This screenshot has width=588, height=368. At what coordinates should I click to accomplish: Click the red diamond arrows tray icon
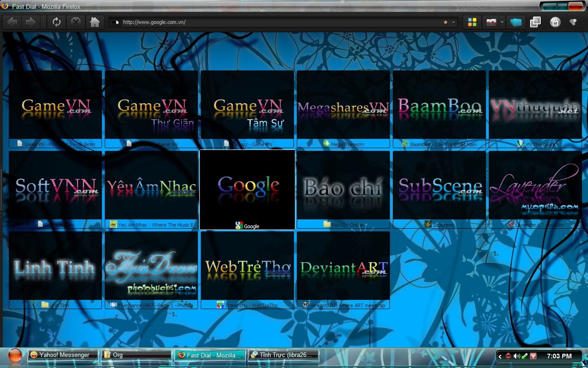click(x=508, y=356)
